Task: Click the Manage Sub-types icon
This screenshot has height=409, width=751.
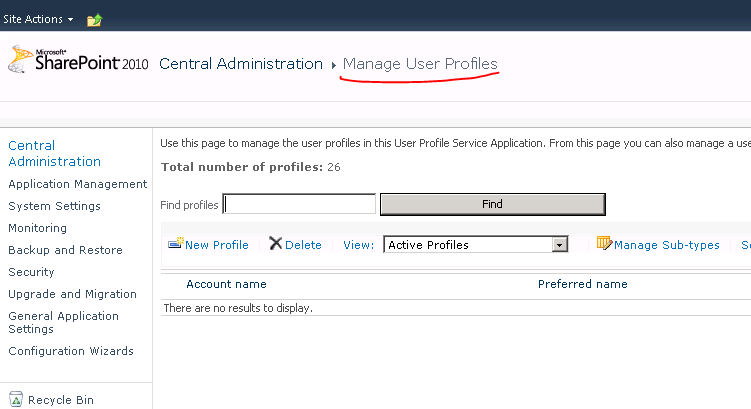Action: tap(604, 243)
